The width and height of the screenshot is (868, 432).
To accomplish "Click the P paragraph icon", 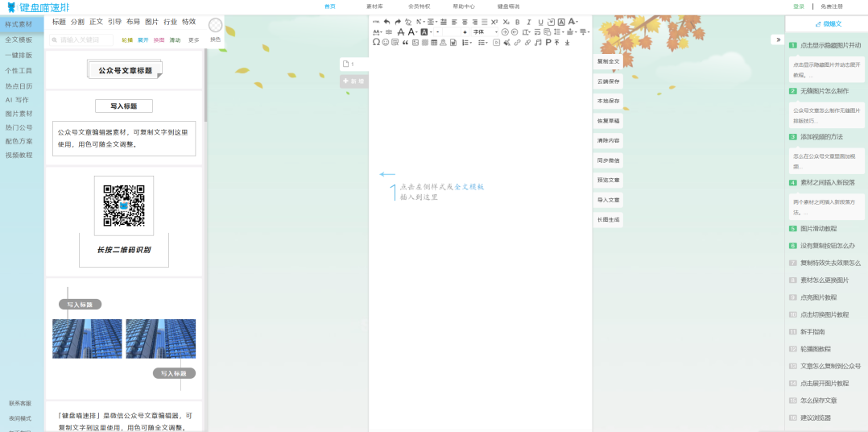I will pos(548,42).
